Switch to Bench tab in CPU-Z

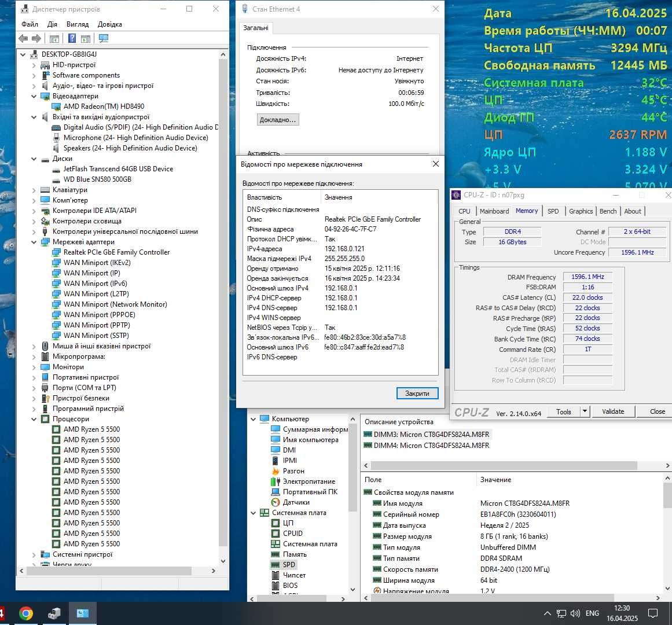[x=608, y=211]
